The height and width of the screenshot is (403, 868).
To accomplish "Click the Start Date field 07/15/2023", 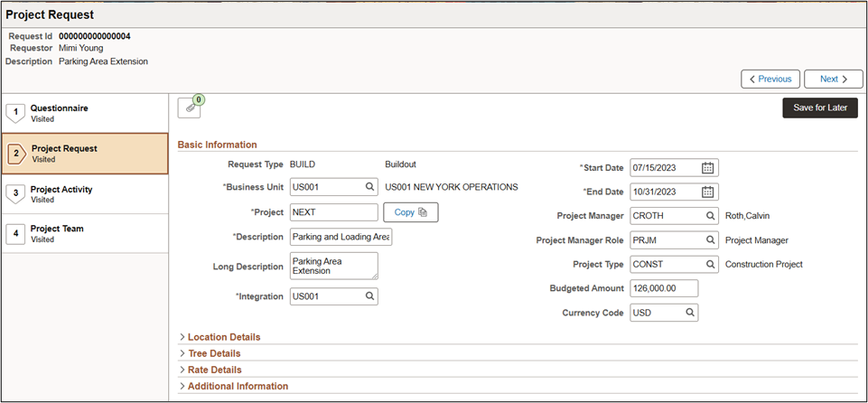I will tap(674, 168).
